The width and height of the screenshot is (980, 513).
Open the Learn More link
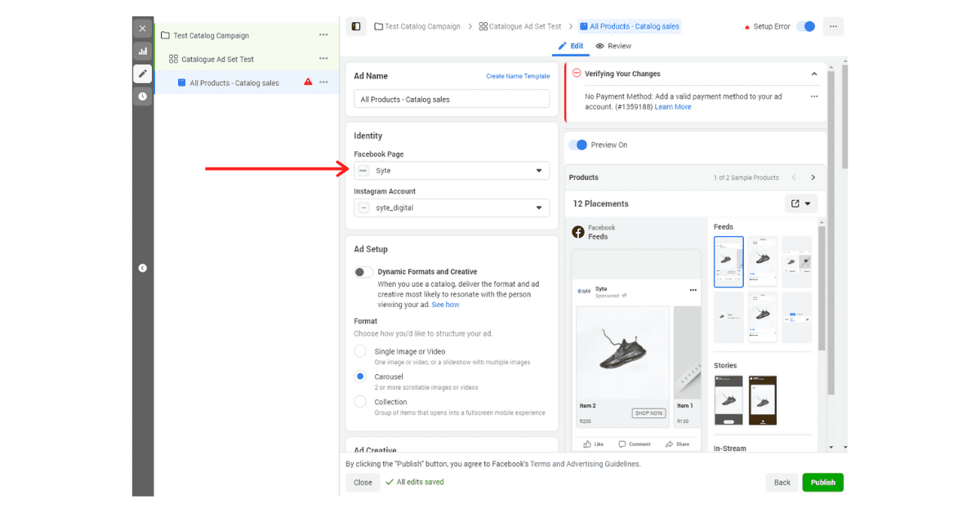[x=672, y=107]
